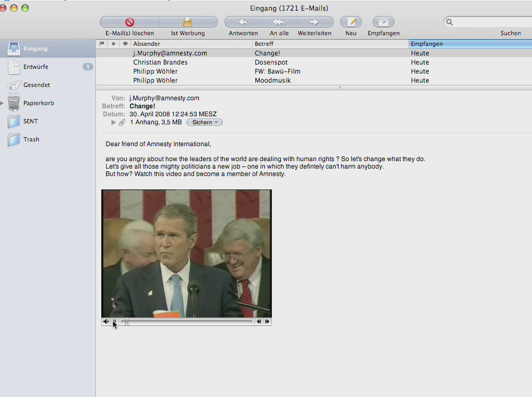This screenshot has width=532, height=397.
Task: Click the zoom green window button
Action: tap(25, 8)
